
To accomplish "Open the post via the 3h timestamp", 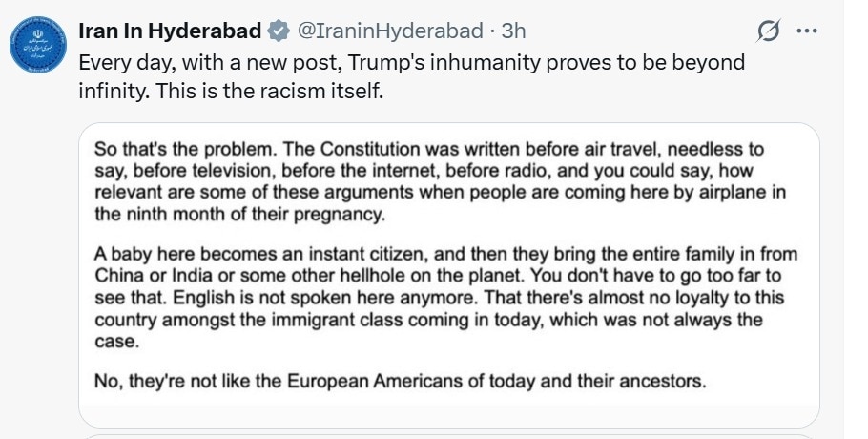I will click(514, 31).
